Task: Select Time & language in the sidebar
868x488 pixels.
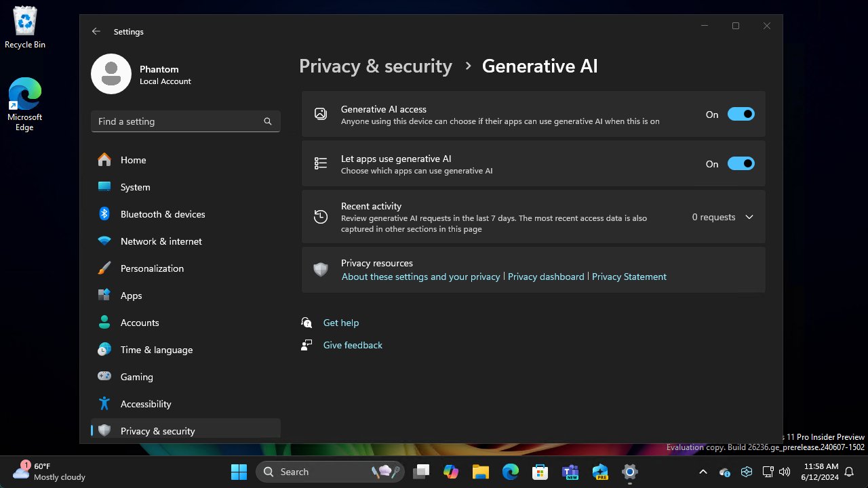Action: coord(156,350)
